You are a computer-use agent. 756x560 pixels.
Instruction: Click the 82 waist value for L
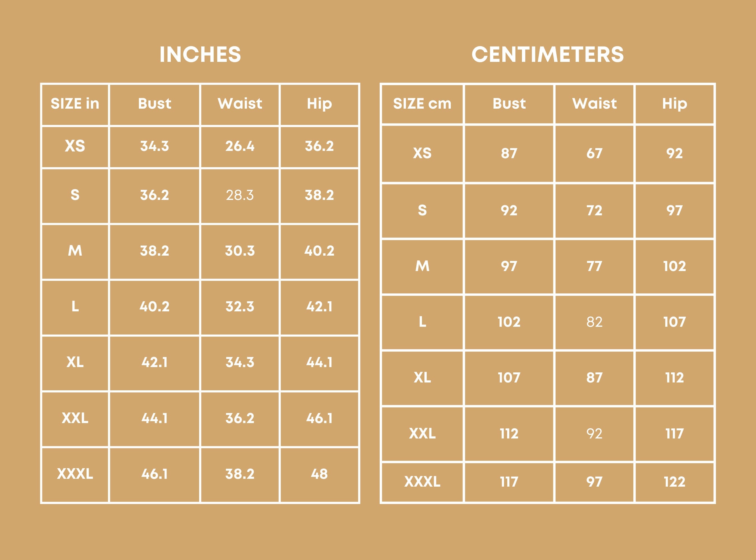tap(594, 322)
